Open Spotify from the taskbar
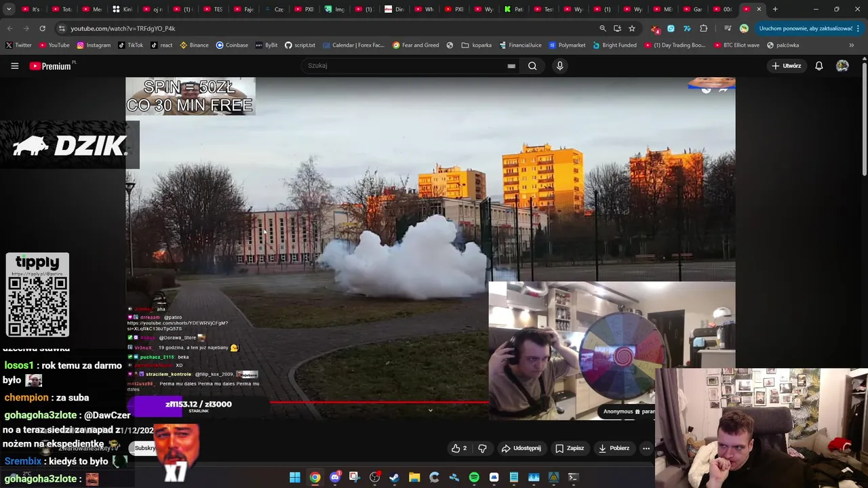The width and height of the screenshot is (868, 488). [x=474, y=477]
